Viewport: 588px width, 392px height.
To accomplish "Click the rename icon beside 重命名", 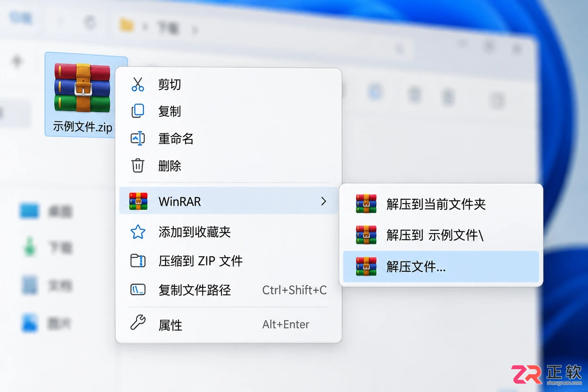I will pos(138,138).
